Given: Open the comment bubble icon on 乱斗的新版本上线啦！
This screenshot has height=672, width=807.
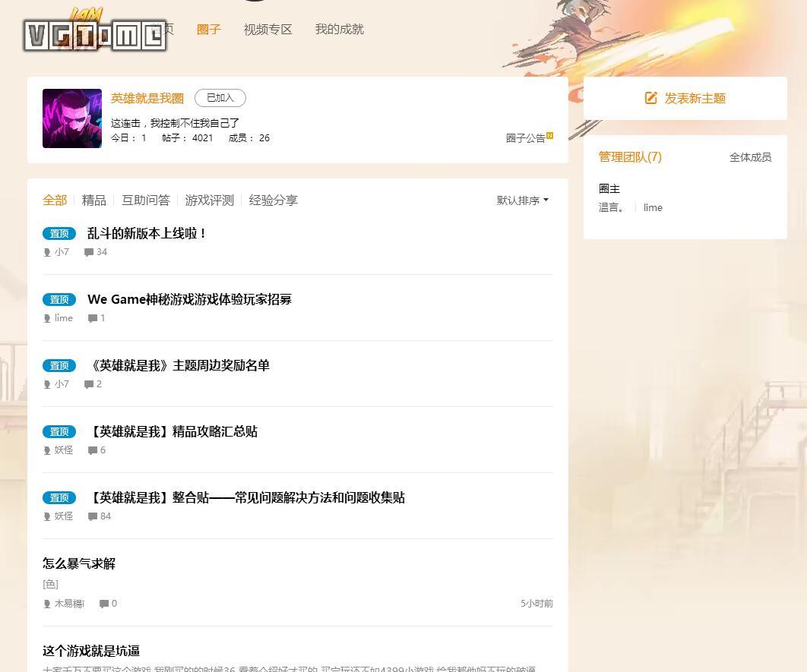Looking at the screenshot, I should pyautogui.click(x=89, y=251).
